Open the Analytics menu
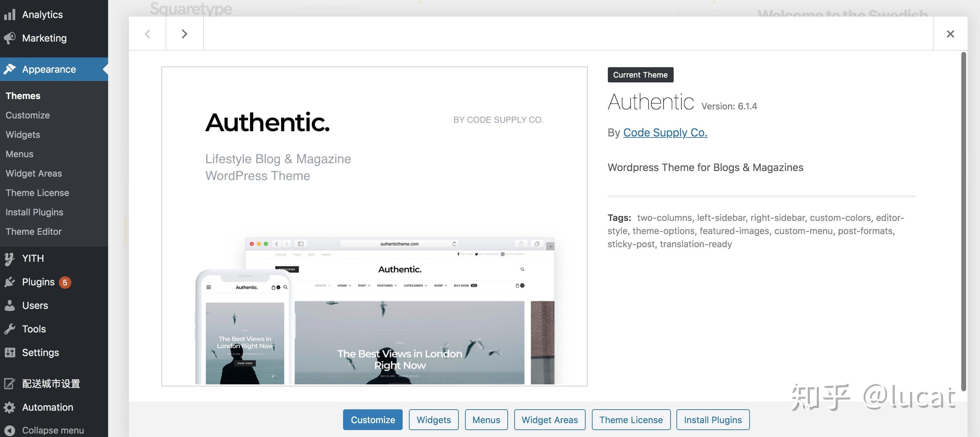The width and height of the screenshot is (980, 437). click(54, 15)
